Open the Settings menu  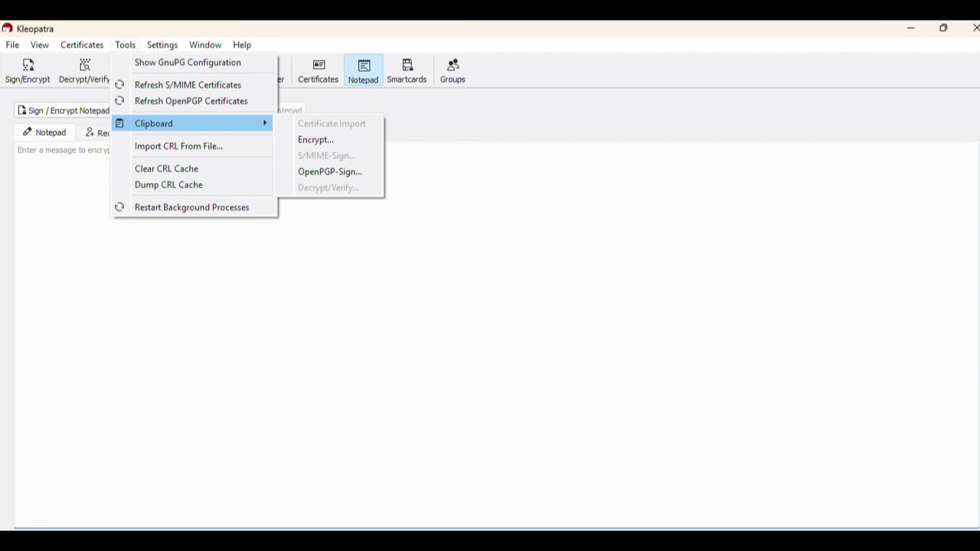162,45
